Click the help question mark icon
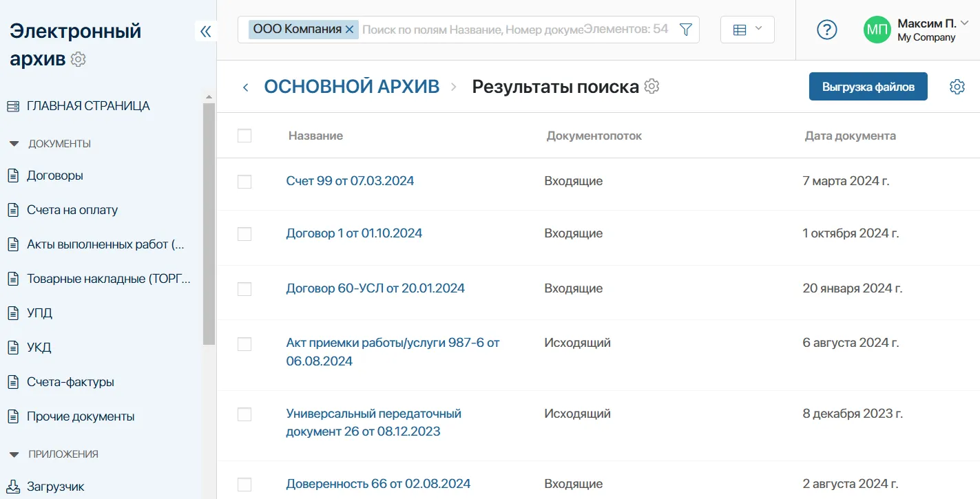The height and width of the screenshot is (499, 980). pyautogui.click(x=826, y=30)
